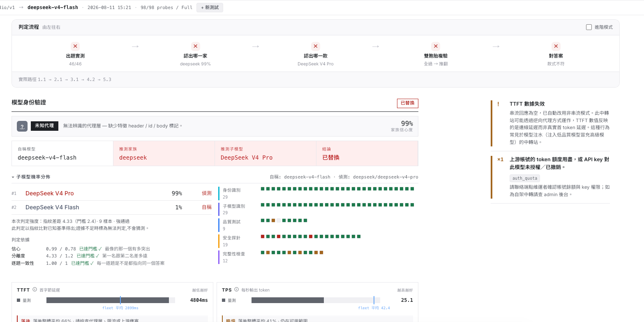Click the 子模型識別 probe category label
Viewport: 644px width, 322px height.
(x=233, y=206)
